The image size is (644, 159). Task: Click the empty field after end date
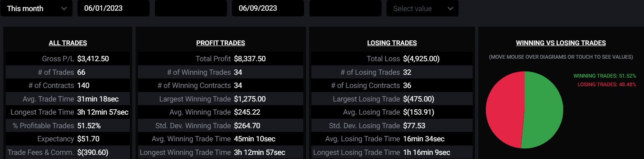(x=345, y=8)
